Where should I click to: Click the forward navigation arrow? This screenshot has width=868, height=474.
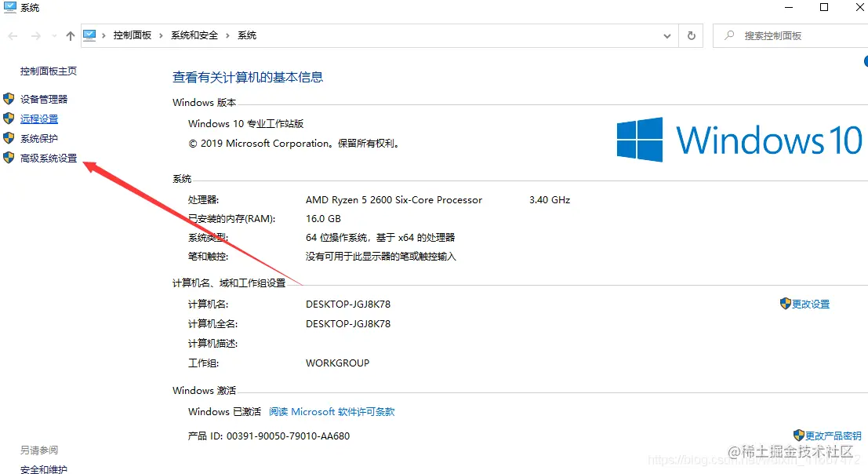[x=36, y=36]
